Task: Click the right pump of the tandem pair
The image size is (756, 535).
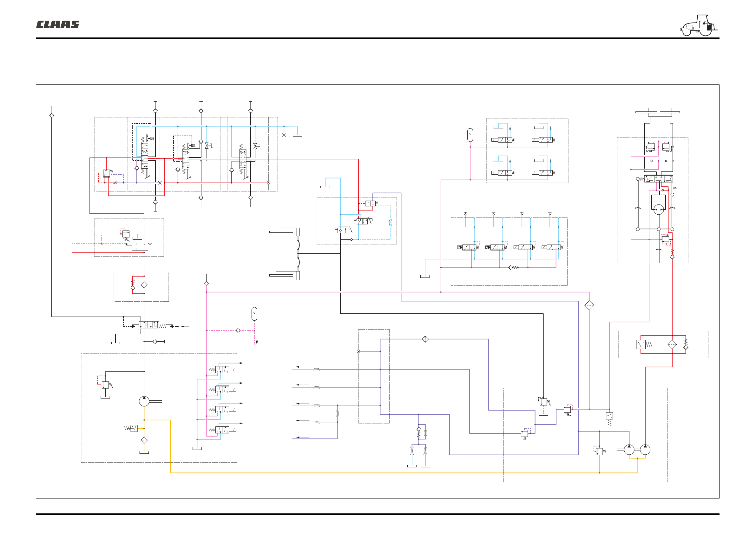Action: [645, 450]
